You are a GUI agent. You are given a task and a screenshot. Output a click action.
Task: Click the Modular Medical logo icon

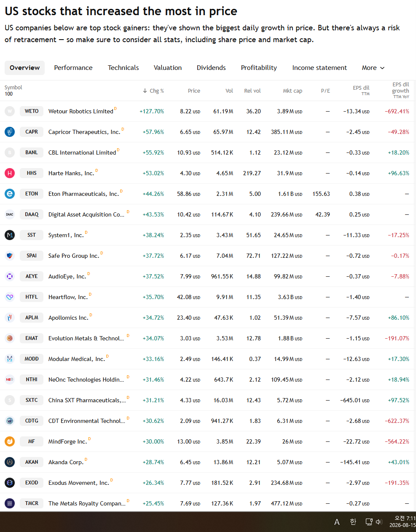(x=10, y=359)
